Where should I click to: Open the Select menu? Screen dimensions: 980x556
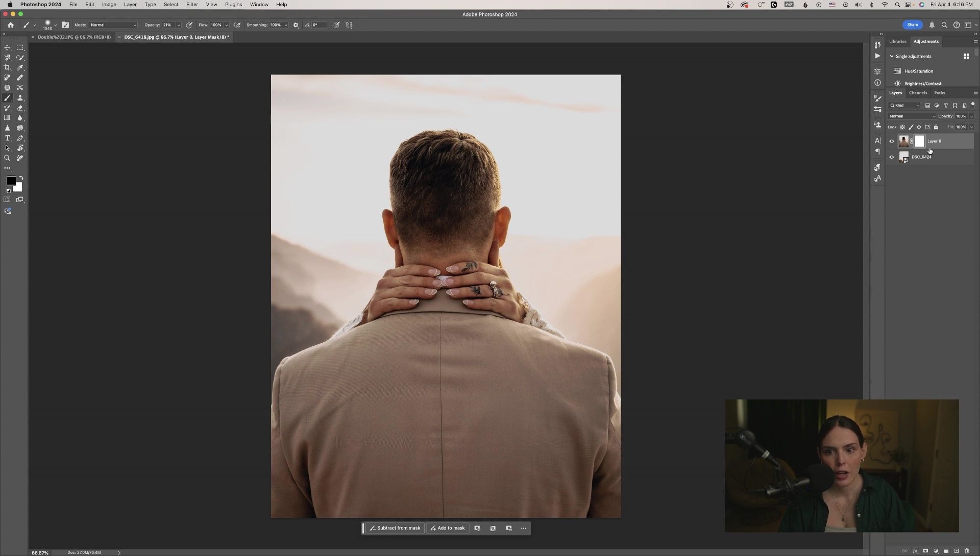click(x=171, y=5)
